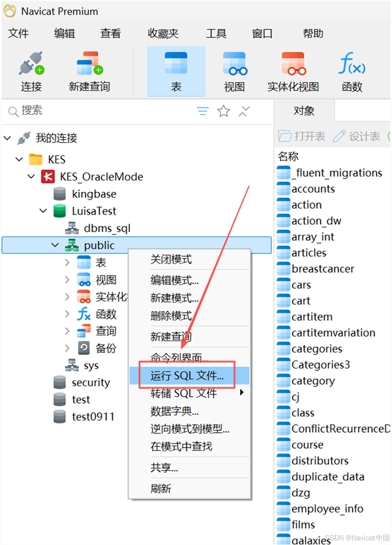
Task: Click the cars table icon
Action: point(284,285)
